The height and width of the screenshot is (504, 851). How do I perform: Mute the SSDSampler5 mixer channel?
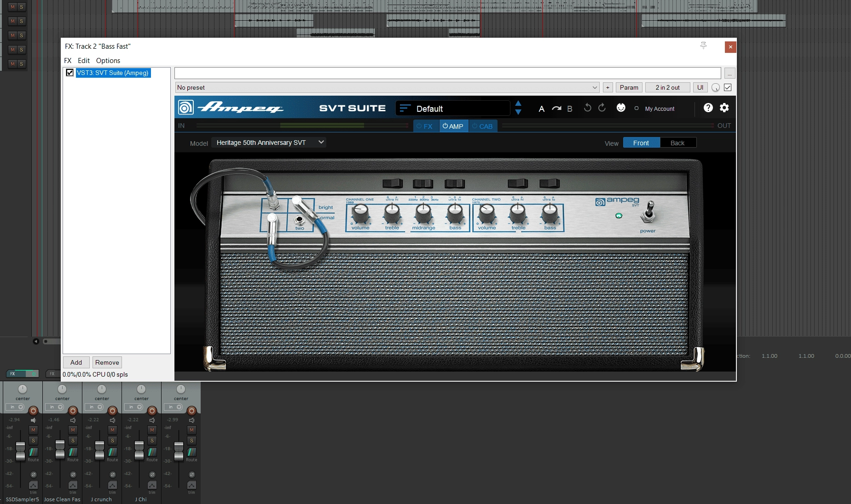[x=33, y=430]
